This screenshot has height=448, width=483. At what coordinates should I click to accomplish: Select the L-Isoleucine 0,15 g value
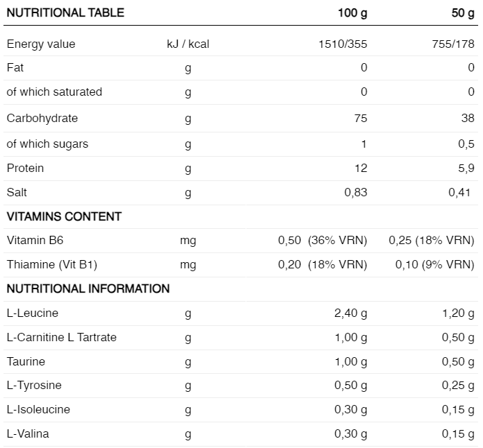(x=458, y=409)
